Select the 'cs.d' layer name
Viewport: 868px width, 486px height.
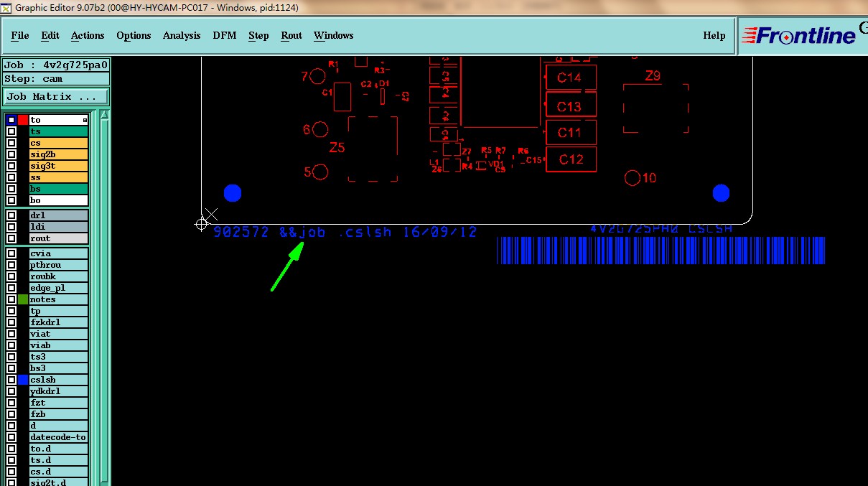(x=59, y=472)
